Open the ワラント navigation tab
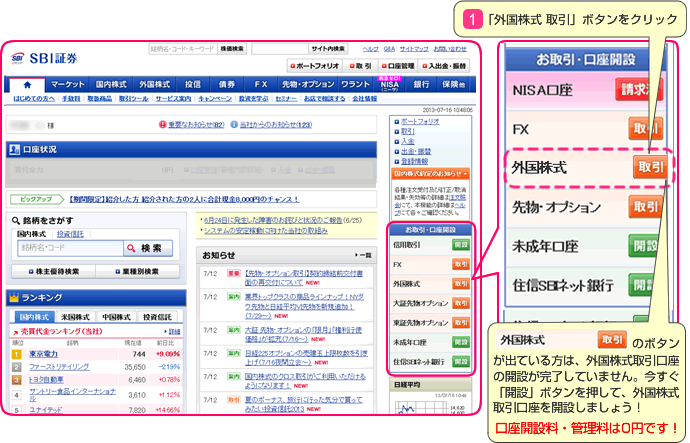 356,84
